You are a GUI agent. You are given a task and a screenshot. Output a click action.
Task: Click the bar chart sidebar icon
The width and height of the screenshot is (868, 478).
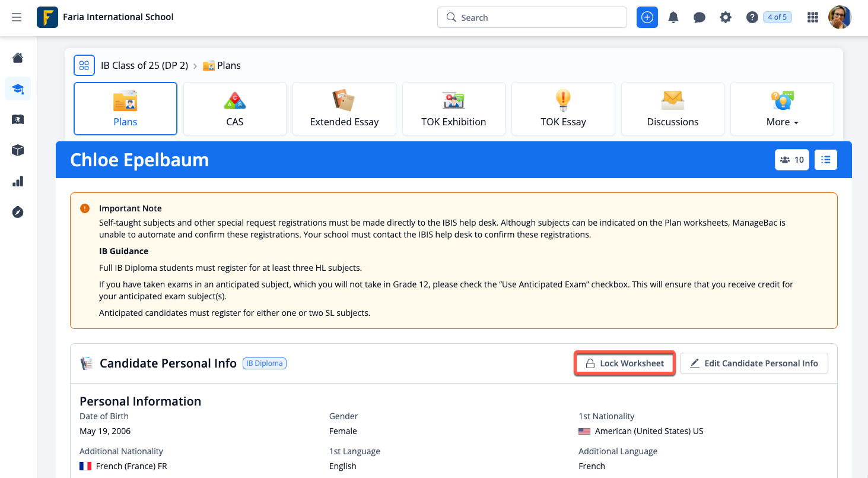(x=18, y=182)
